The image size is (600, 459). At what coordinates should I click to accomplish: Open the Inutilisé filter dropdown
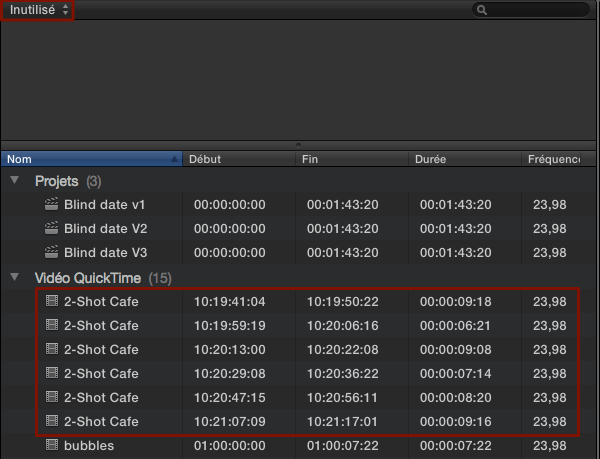click(39, 10)
